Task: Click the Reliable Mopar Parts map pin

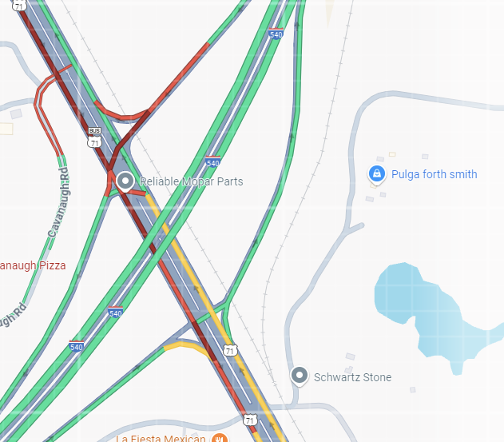Action: pos(125,181)
